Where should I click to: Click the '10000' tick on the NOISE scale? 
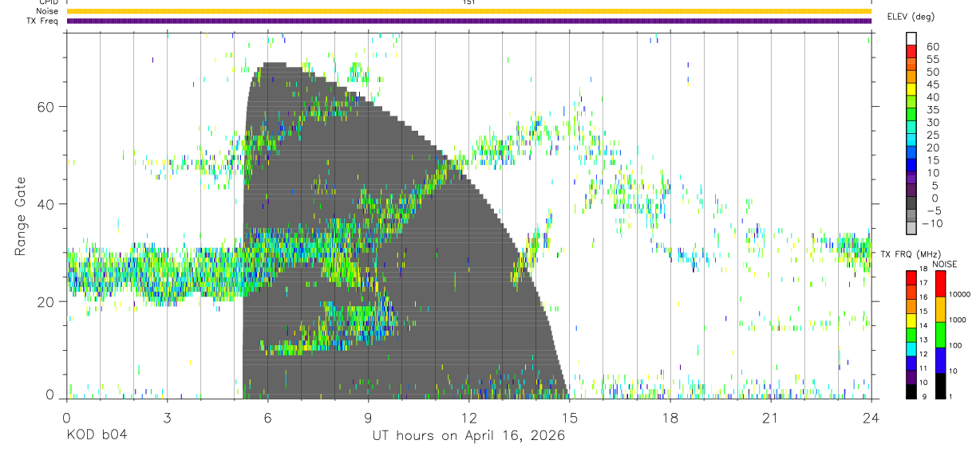(959, 294)
